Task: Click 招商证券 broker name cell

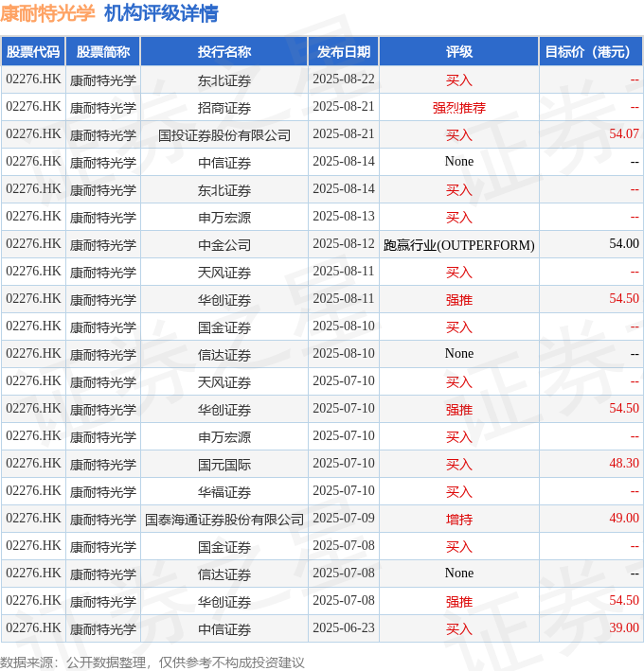Action: 224,107
